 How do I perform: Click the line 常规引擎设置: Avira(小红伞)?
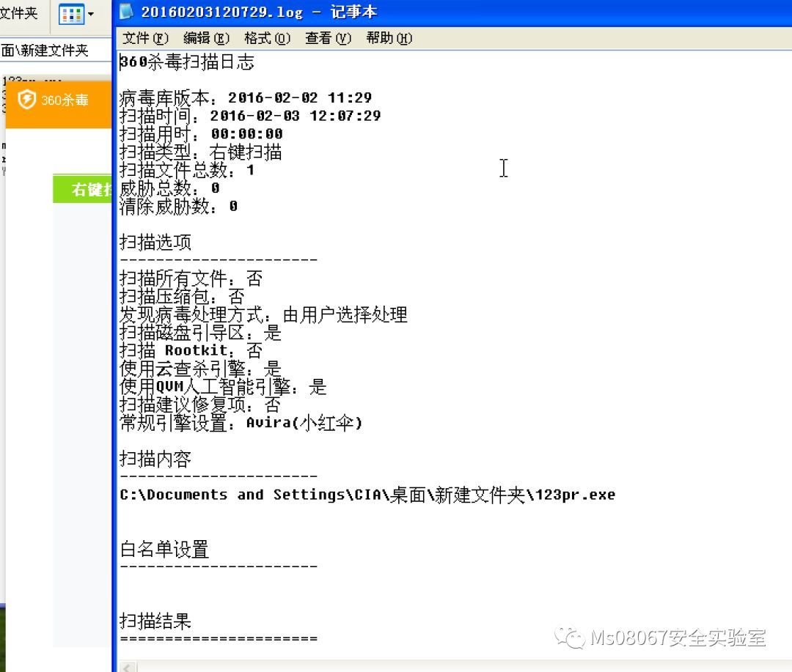[x=241, y=423]
